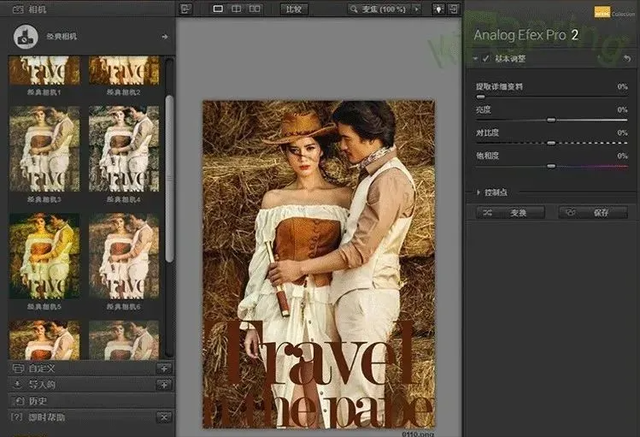The image size is (640, 437).
Task: Click the 变焦 (100 %) zoom label
Action: point(384,9)
